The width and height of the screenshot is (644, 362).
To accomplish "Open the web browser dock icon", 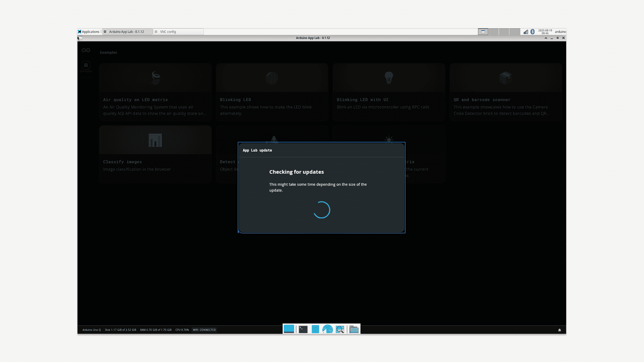I will [x=327, y=329].
